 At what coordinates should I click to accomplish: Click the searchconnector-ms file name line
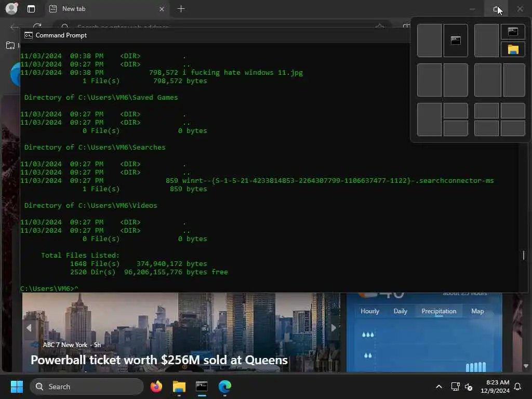(x=338, y=180)
